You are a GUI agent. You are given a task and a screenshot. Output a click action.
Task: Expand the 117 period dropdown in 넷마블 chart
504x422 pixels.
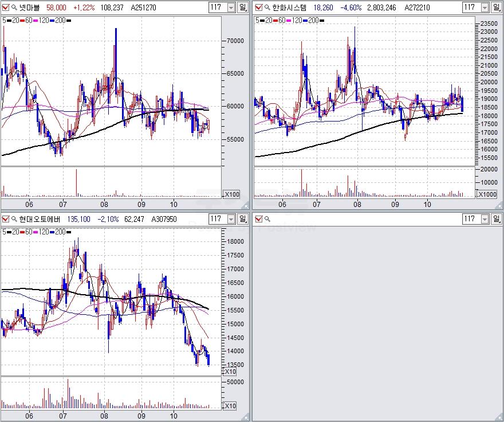tap(231, 7)
